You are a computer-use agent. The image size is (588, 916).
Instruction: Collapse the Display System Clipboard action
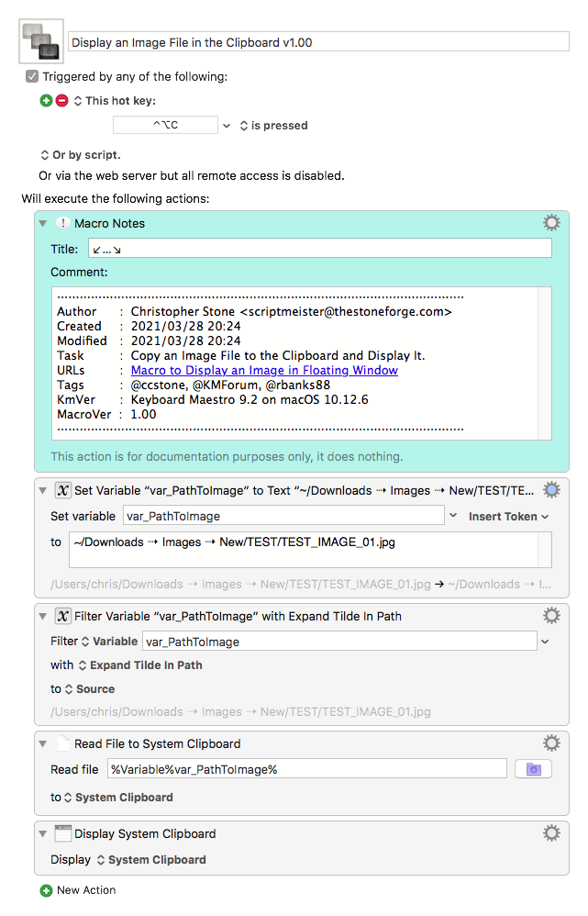[42, 833]
